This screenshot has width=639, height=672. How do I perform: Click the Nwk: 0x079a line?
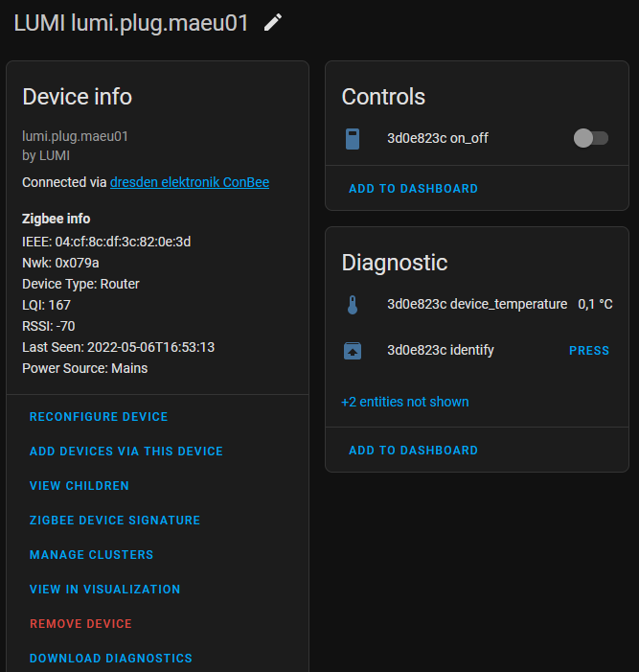coord(60,263)
